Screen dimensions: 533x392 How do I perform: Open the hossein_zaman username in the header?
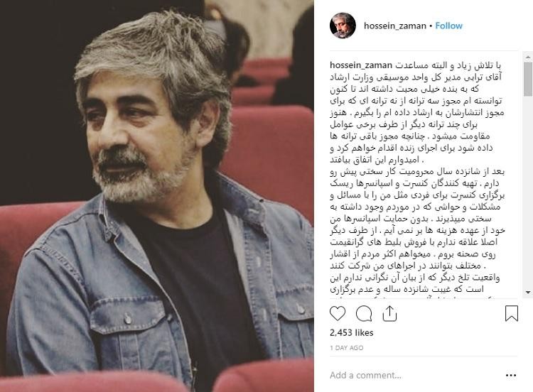[394, 26]
